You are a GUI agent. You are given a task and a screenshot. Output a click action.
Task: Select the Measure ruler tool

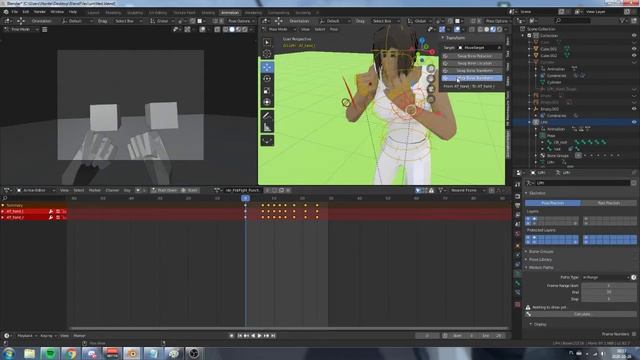267,127
